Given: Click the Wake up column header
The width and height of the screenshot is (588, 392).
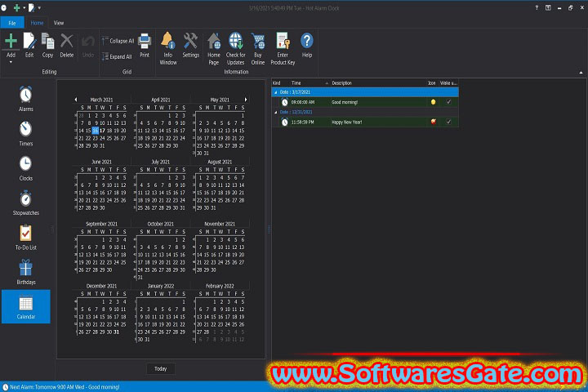Looking at the screenshot, I should (448, 83).
